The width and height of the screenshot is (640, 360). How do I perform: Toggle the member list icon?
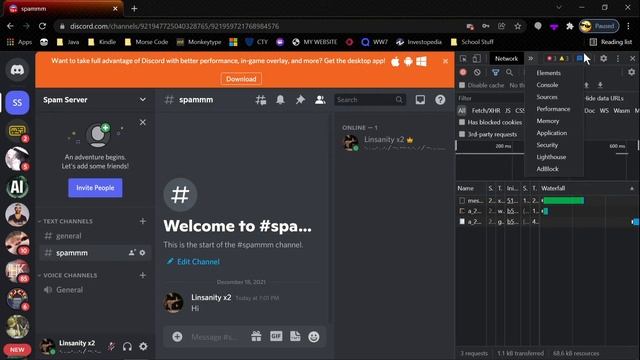320,100
